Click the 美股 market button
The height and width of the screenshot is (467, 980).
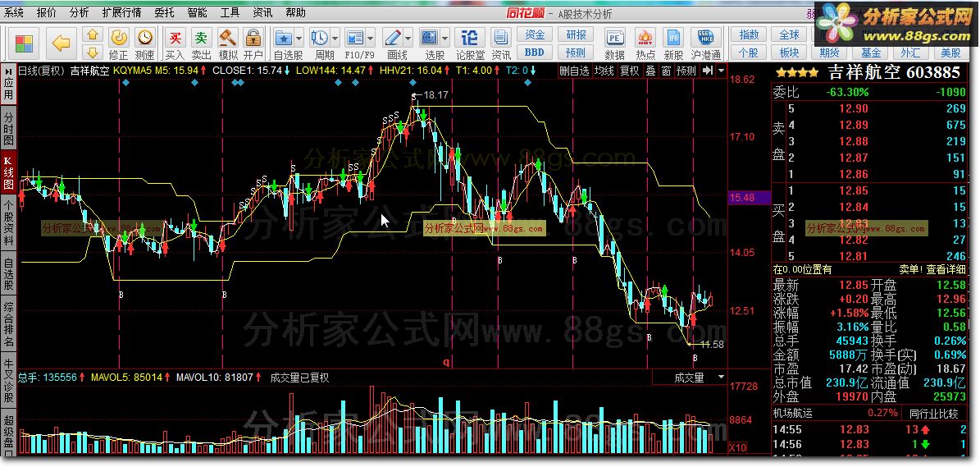[x=951, y=53]
